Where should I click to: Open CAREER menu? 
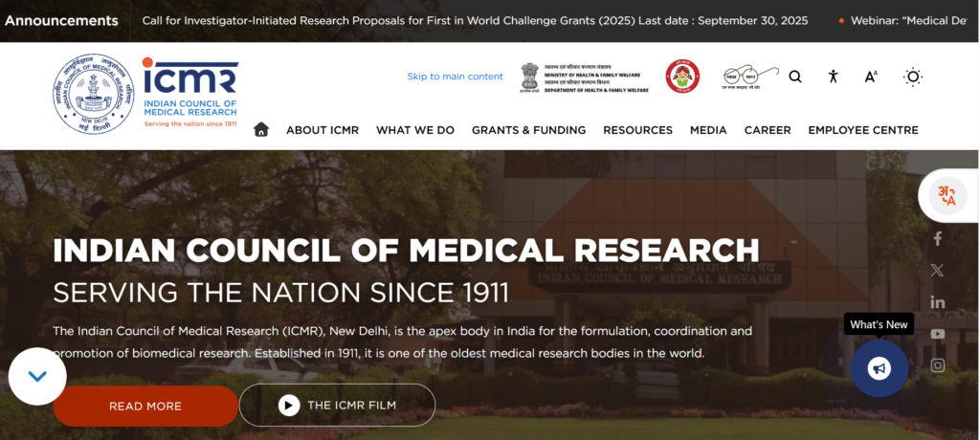pos(768,130)
